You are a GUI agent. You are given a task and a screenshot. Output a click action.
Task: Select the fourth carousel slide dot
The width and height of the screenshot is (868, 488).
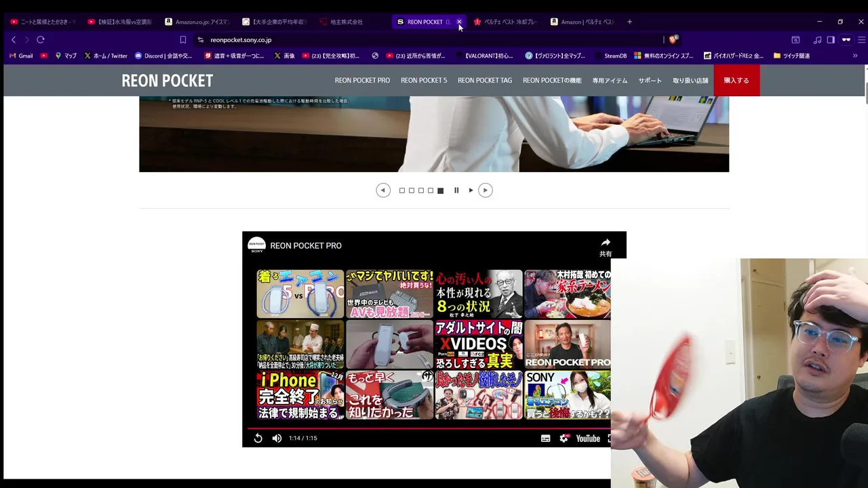(431, 190)
